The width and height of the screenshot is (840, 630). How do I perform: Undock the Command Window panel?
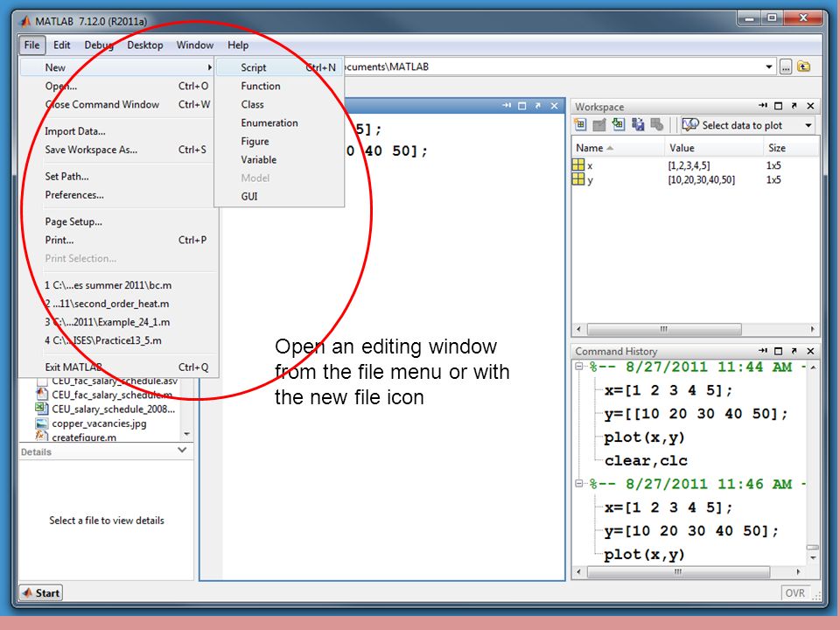coord(537,106)
